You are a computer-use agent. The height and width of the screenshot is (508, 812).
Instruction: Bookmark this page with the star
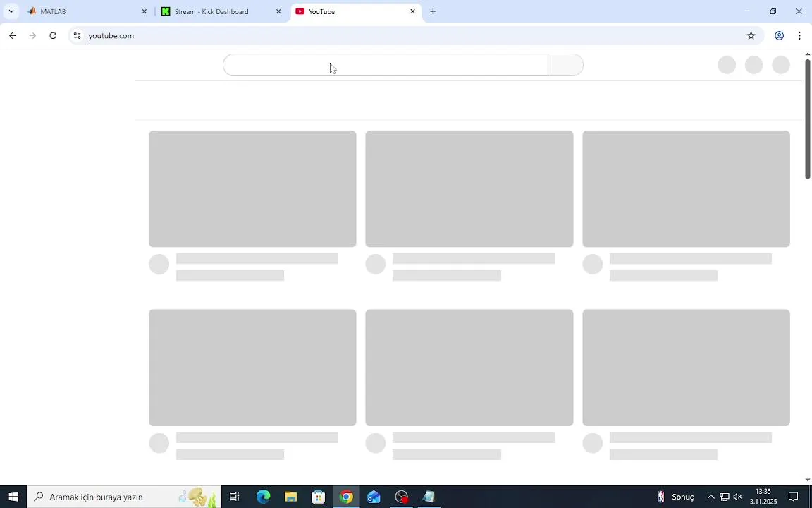click(751, 36)
